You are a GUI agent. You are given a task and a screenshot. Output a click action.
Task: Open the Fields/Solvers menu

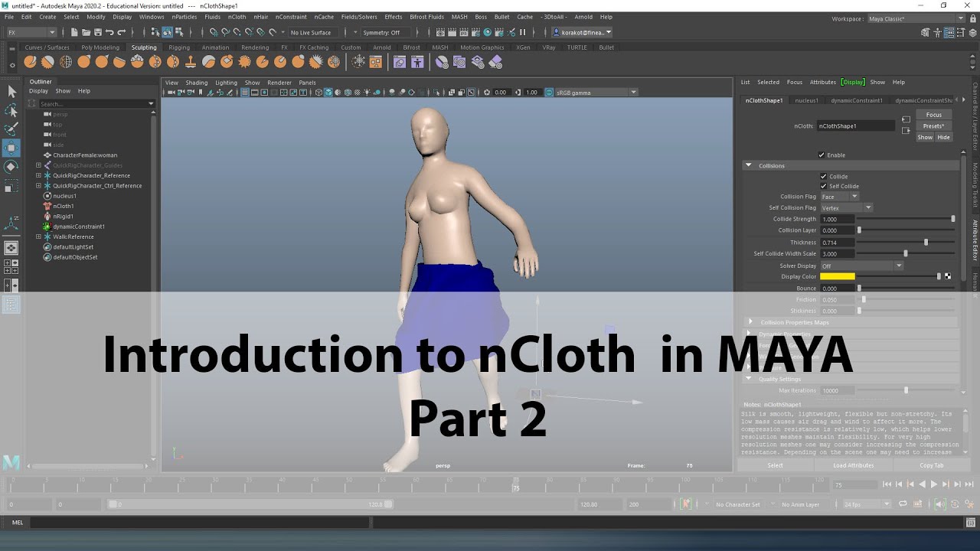point(359,17)
